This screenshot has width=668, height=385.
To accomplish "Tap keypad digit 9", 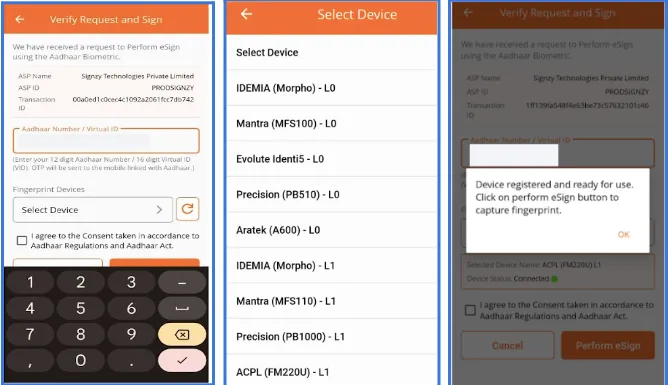I will coord(131,335).
